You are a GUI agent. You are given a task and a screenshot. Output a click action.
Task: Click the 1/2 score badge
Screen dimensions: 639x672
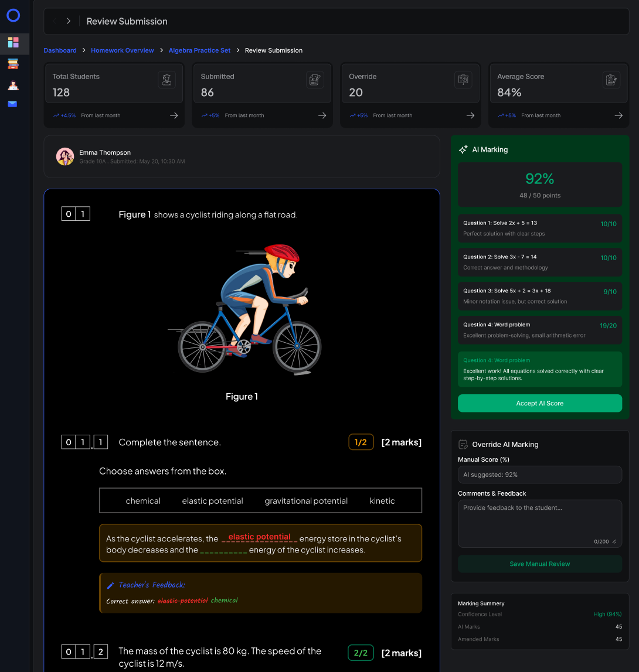(361, 442)
